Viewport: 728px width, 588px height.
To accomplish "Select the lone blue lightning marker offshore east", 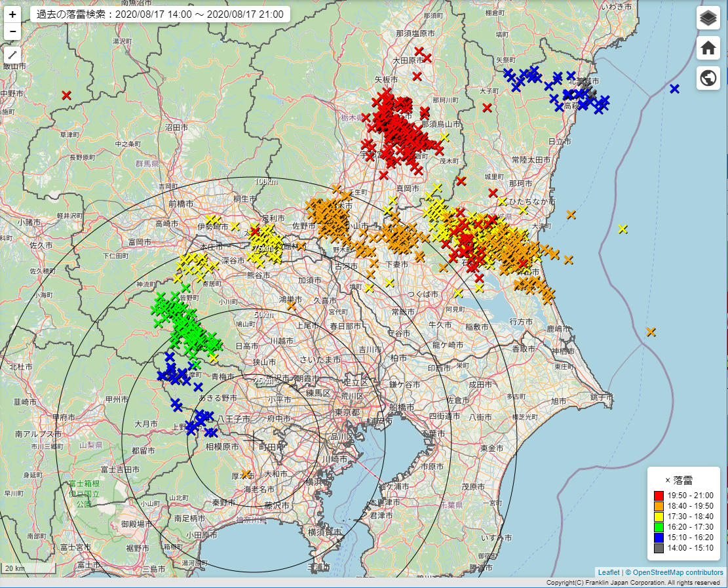I will (x=674, y=89).
